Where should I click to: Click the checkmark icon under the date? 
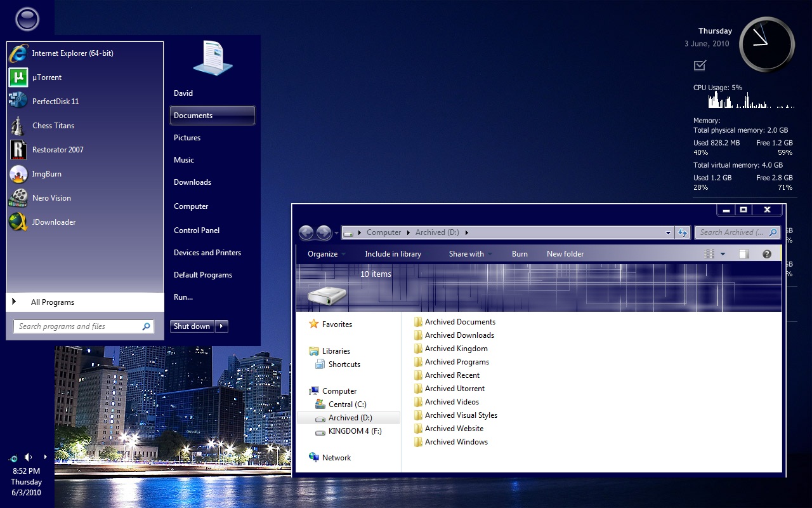click(x=700, y=65)
